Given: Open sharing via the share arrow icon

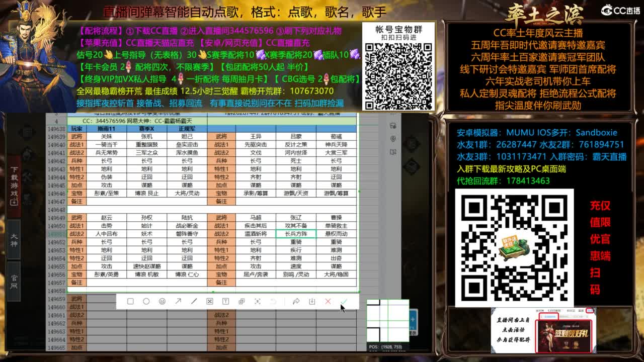Looking at the screenshot, I should click(x=295, y=302).
